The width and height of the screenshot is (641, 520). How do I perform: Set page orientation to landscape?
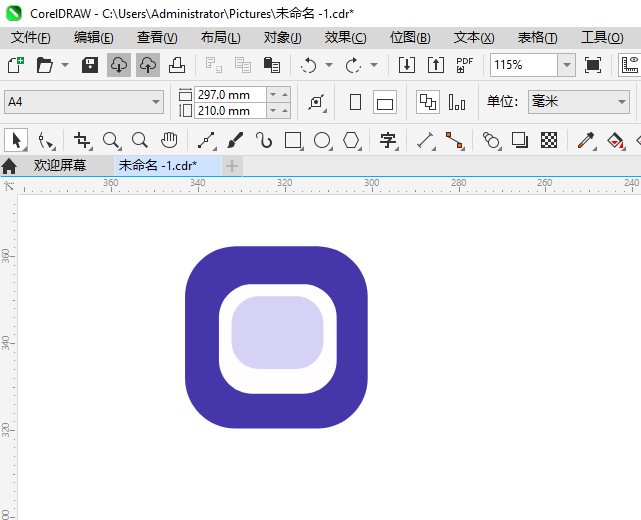(x=385, y=102)
